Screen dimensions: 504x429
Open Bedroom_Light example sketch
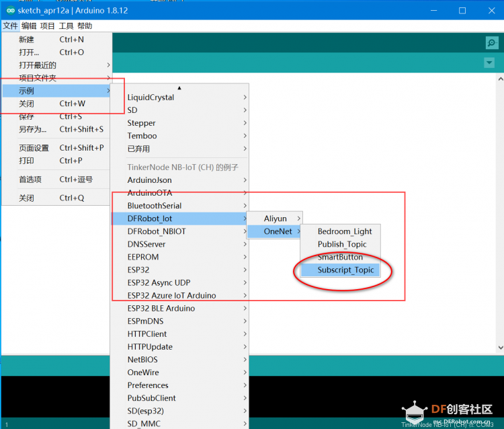click(341, 231)
